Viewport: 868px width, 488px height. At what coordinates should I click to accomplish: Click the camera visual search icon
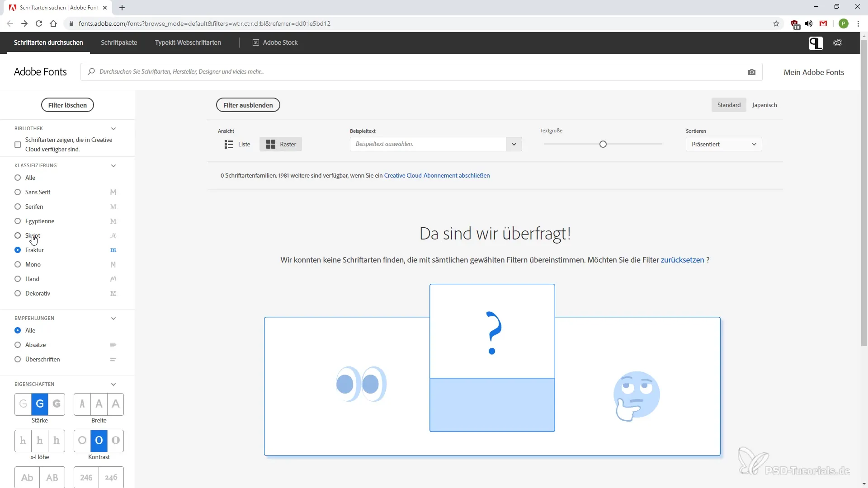[x=751, y=72]
